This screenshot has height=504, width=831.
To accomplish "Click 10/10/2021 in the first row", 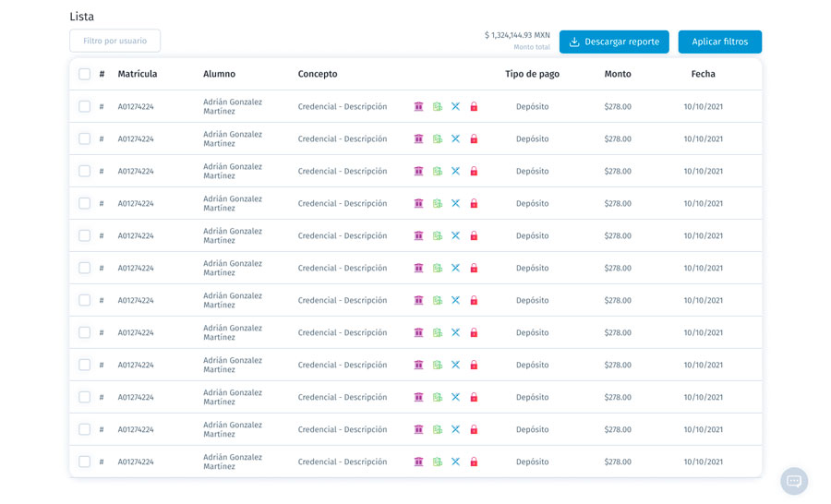I will tap(703, 106).
